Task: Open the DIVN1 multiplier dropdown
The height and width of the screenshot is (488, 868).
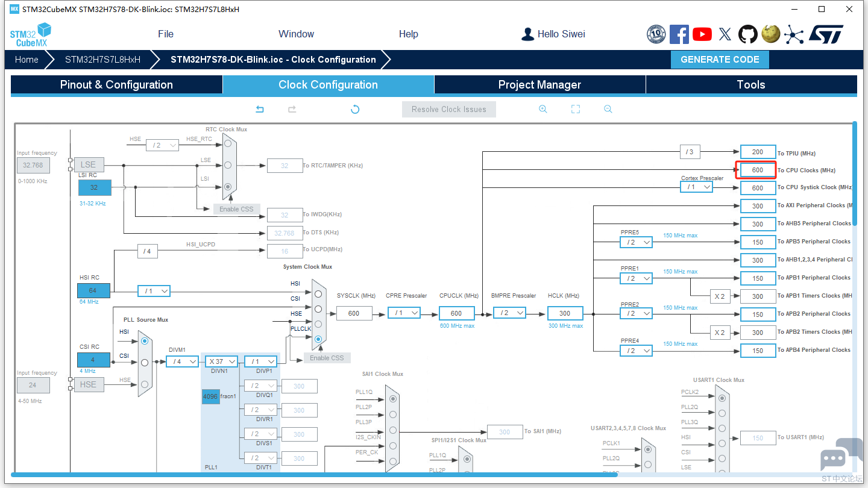Action: pyautogui.click(x=221, y=361)
